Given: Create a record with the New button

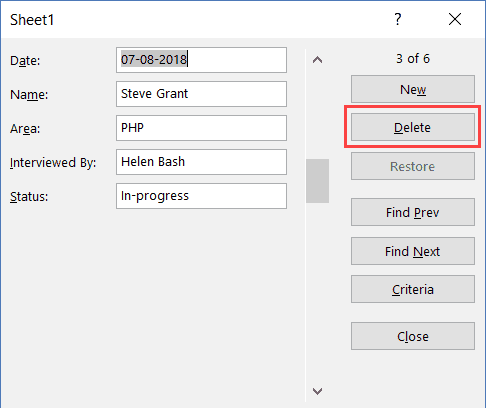Looking at the screenshot, I should (x=413, y=89).
